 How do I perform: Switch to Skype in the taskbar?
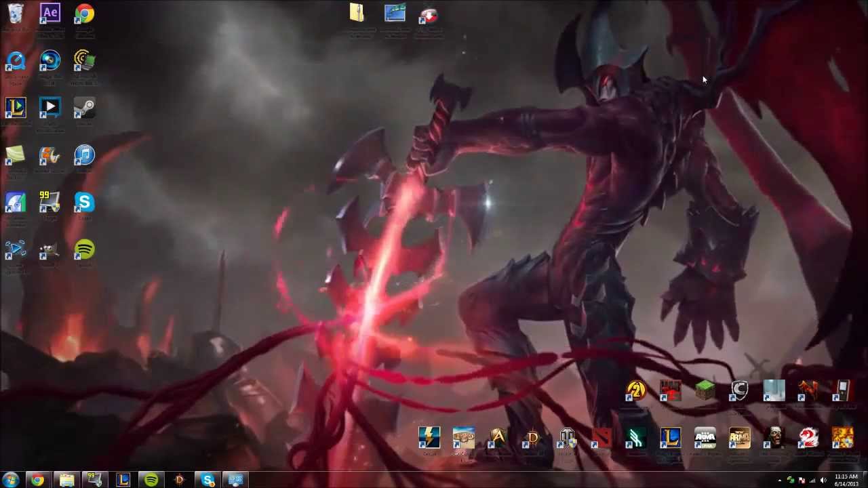tap(208, 481)
